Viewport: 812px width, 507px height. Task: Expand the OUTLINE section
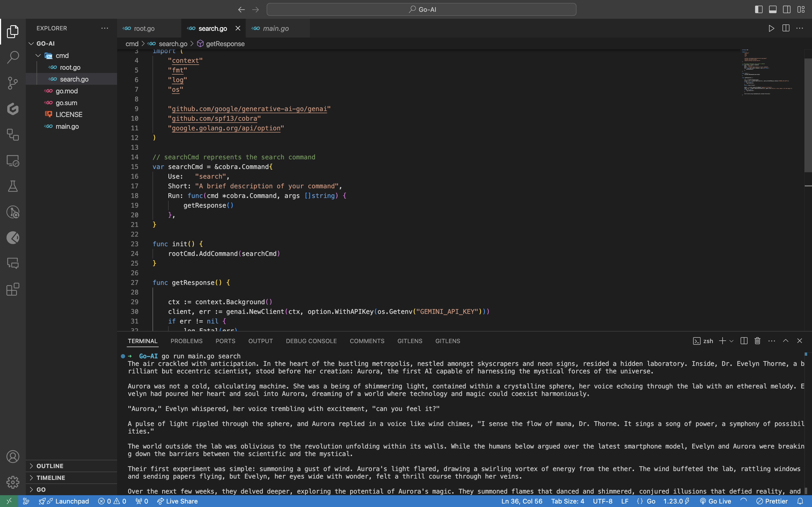click(x=50, y=466)
